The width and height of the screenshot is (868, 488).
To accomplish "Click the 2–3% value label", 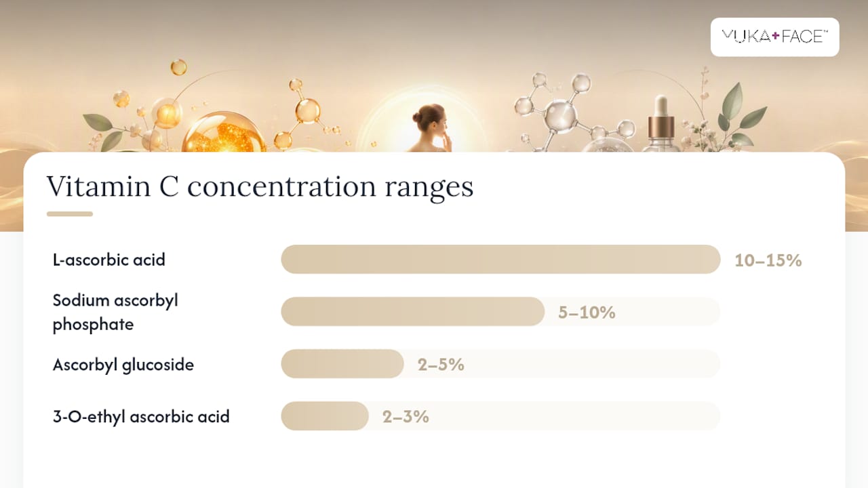I will [406, 417].
